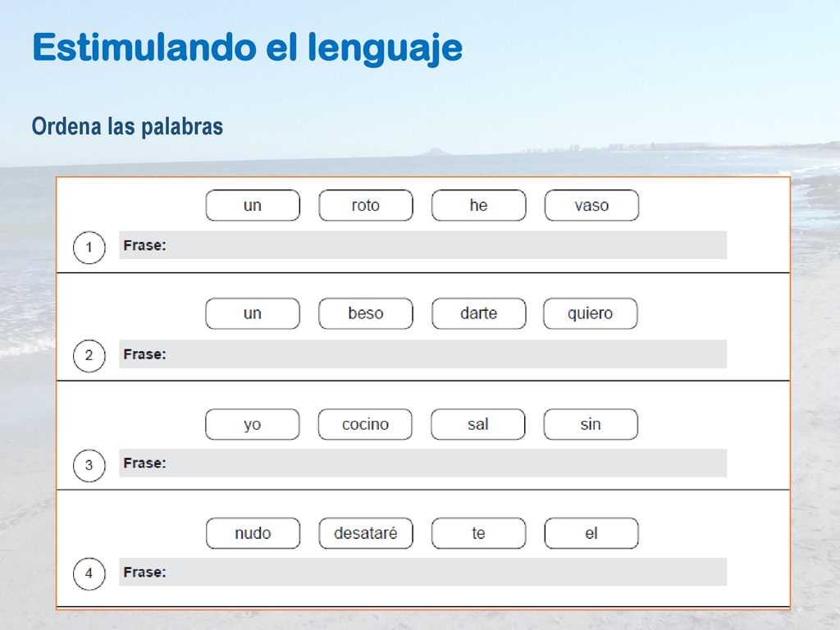840x630 pixels.
Task: Focus the Frase answer field for exercise 2
Action: [x=422, y=354]
